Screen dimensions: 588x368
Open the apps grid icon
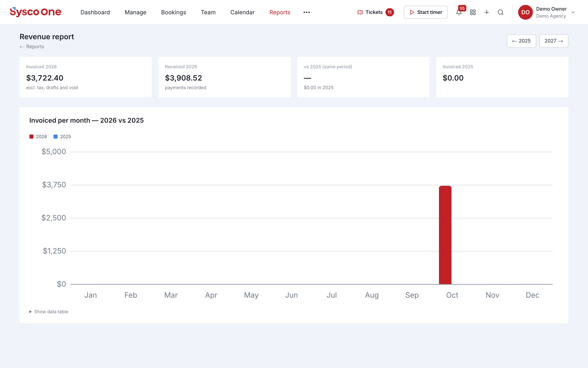[473, 12]
